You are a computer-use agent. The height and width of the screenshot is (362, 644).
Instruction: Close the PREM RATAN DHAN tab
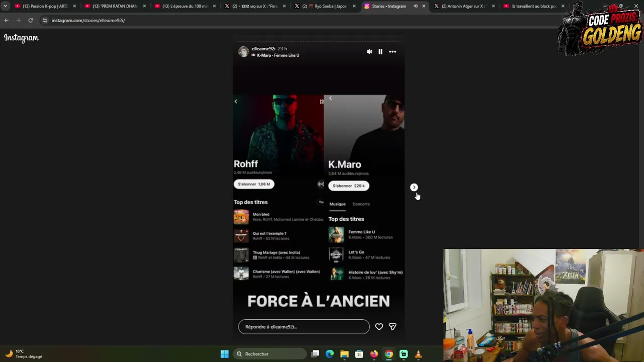pyautogui.click(x=144, y=6)
